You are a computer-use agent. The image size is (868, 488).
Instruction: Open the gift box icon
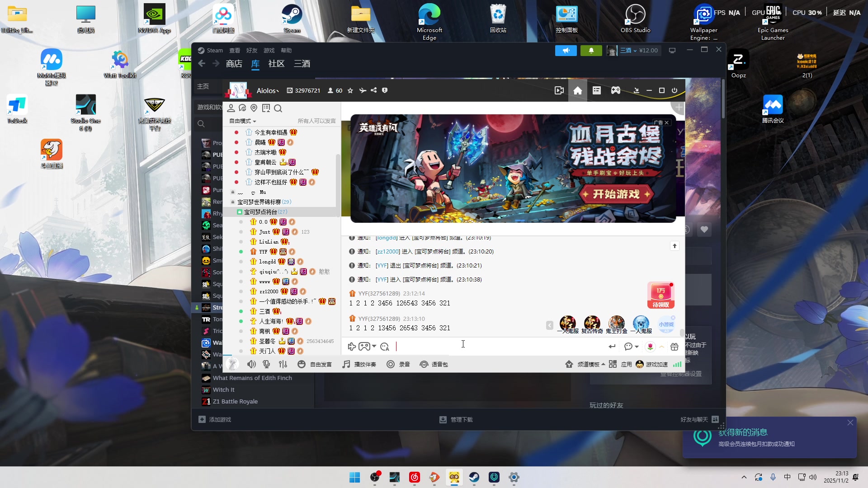point(675,347)
